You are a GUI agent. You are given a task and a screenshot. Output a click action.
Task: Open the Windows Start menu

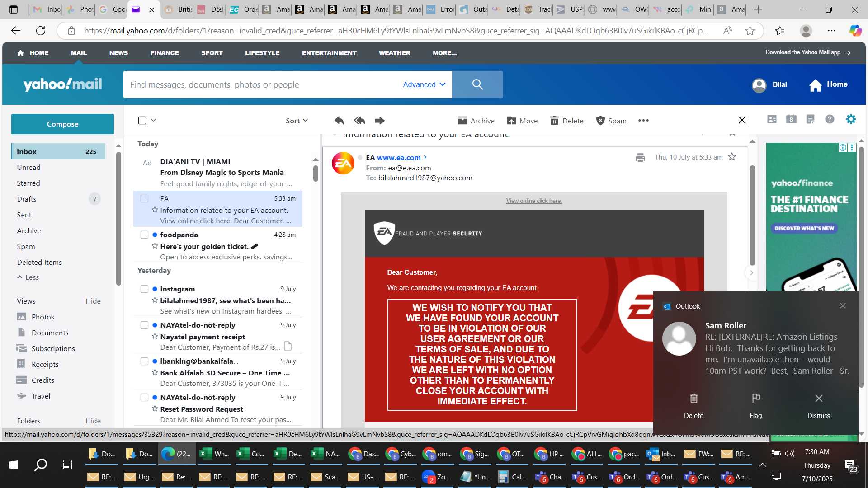click(14, 465)
